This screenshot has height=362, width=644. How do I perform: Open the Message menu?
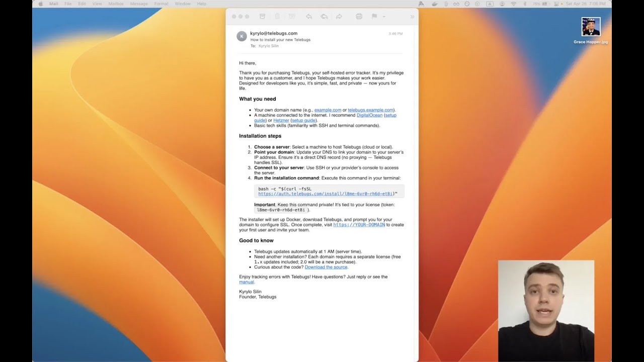(x=139, y=4)
